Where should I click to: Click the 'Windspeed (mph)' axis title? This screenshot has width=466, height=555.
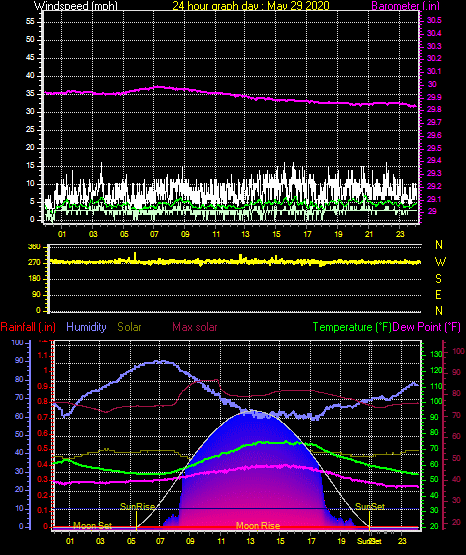tap(75, 6)
